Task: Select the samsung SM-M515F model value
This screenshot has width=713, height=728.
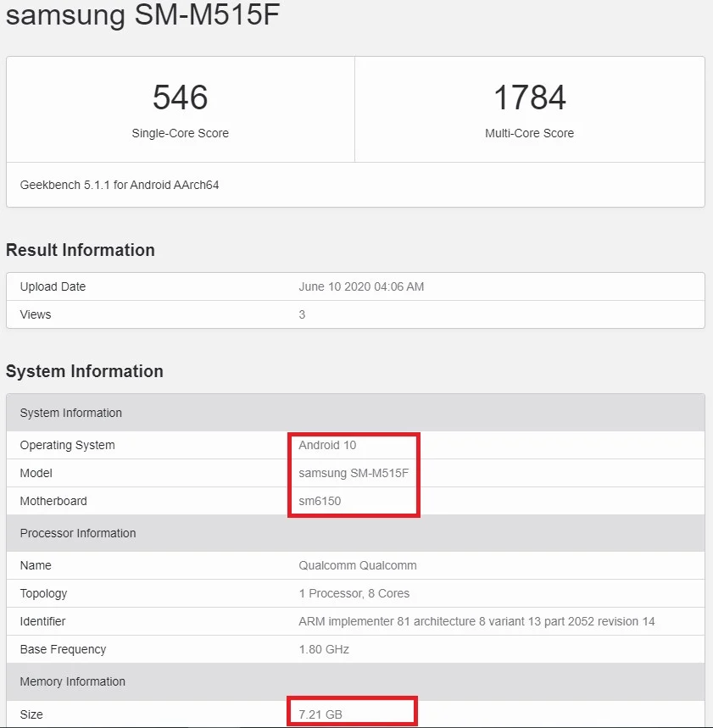Action: click(x=354, y=473)
